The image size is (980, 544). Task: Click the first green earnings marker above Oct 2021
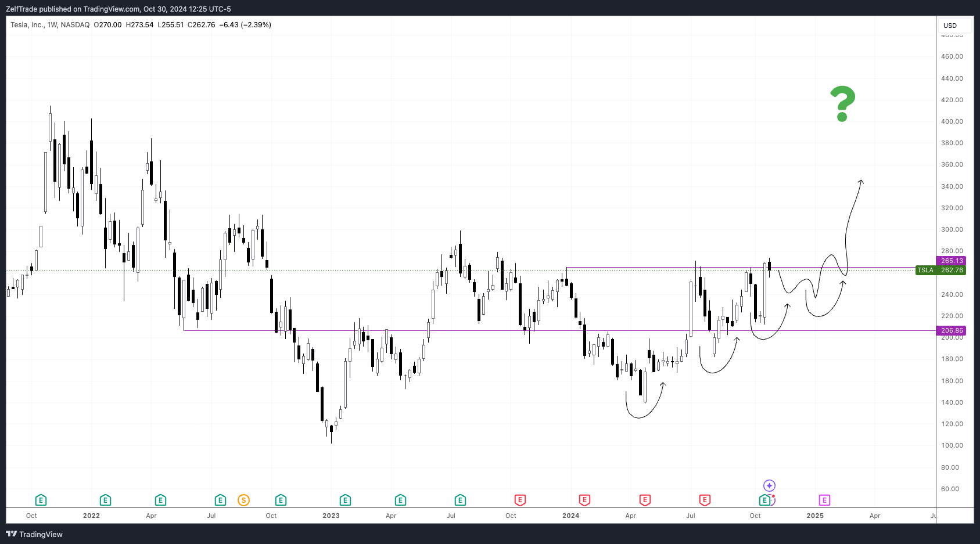pyautogui.click(x=41, y=500)
